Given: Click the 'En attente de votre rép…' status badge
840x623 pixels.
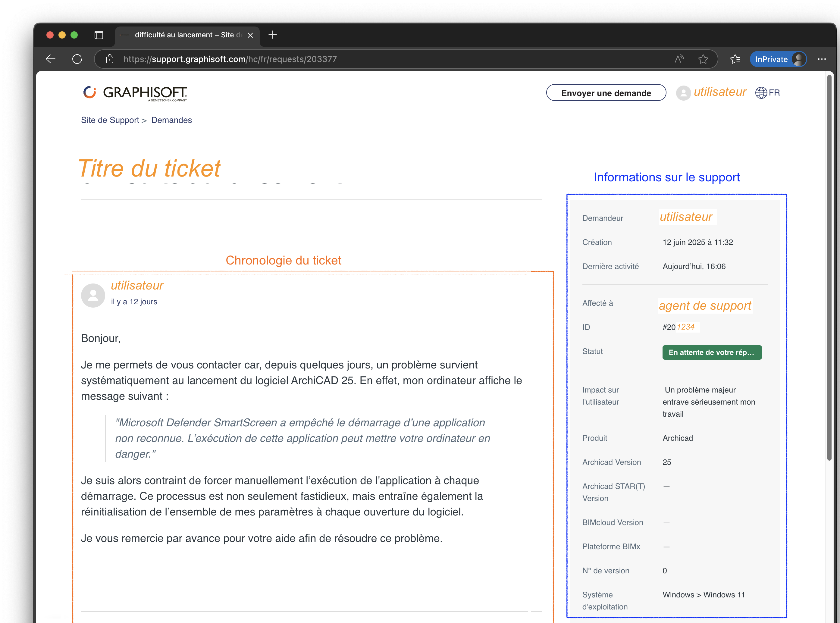Looking at the screenshot, I should pyautogui.click(x=712, y=352).
